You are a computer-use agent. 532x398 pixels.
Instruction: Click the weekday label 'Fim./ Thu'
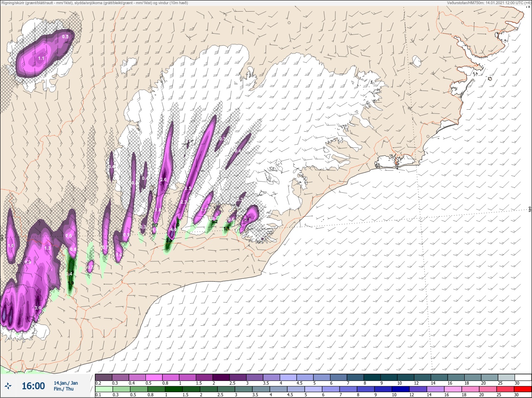click(64, 389)
